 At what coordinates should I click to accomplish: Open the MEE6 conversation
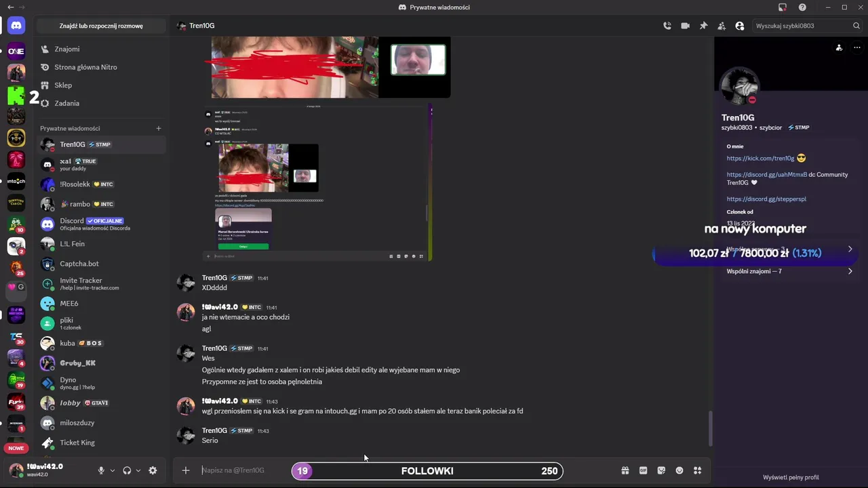pyautogui.click(x=101, y=304)
